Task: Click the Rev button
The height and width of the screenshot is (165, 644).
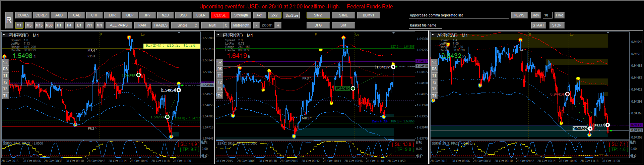Action: [536, 15]
